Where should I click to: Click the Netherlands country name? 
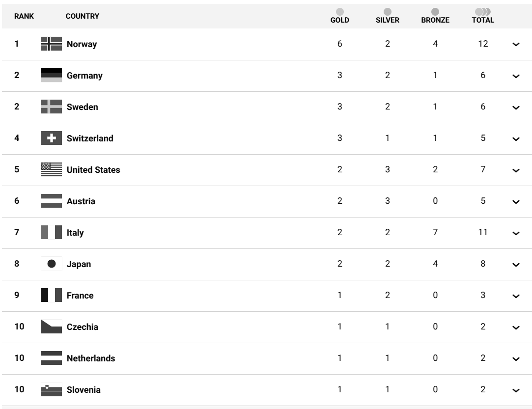91,358
